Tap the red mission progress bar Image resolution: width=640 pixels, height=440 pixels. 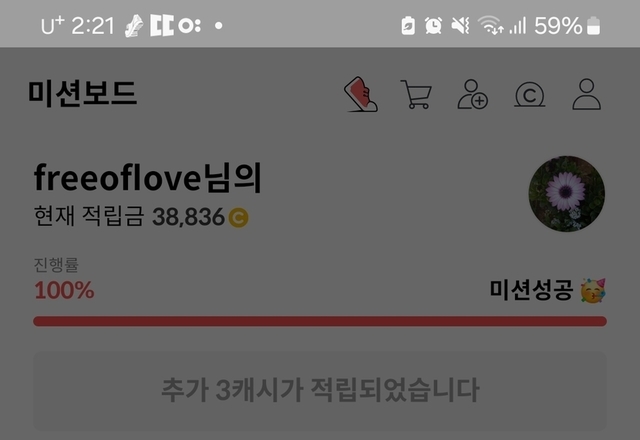click(x=320, y=321)
